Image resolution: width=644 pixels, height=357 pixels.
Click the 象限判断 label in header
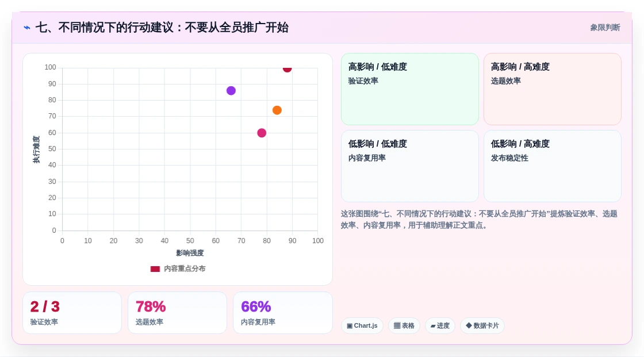[x=605, y=28]
